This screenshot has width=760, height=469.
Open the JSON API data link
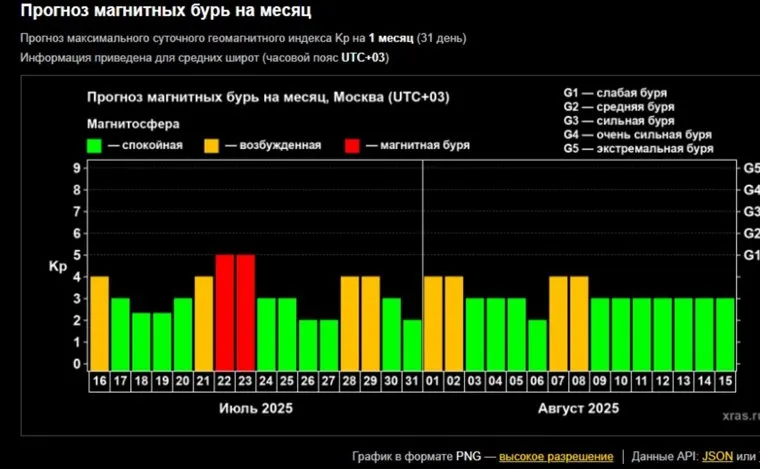(716, 456)
